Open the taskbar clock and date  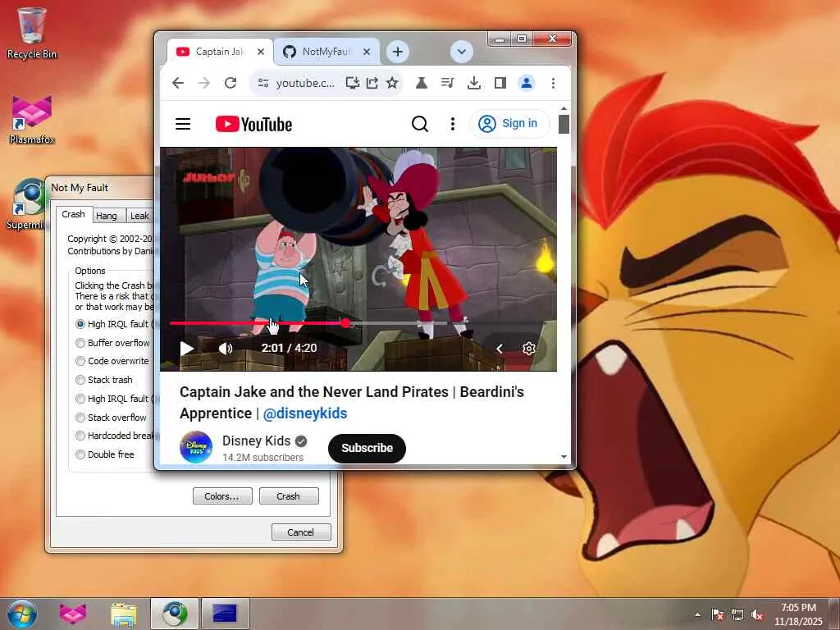(x=798, y=614)
